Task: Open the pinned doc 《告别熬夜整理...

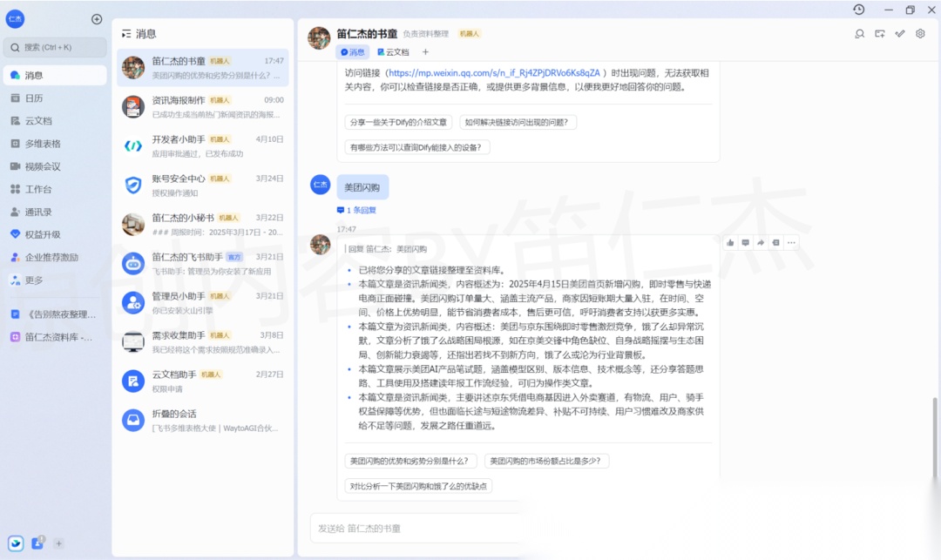Action: [55, 314]
